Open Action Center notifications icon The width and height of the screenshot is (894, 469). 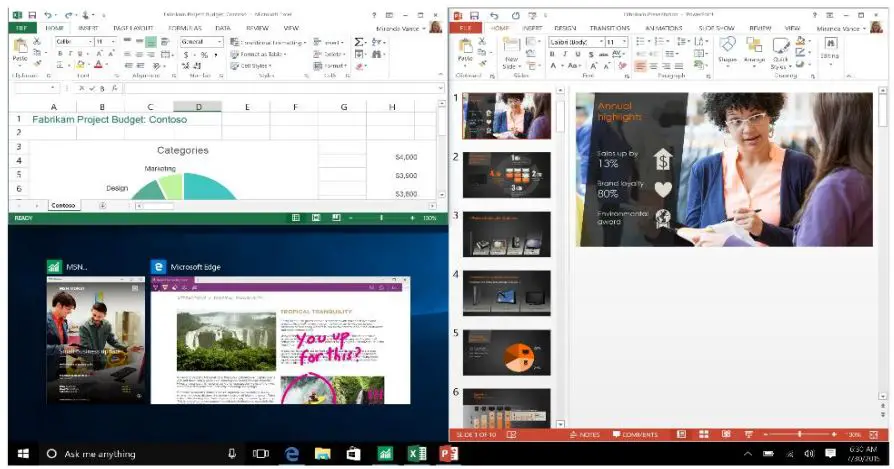pos(830,454)
